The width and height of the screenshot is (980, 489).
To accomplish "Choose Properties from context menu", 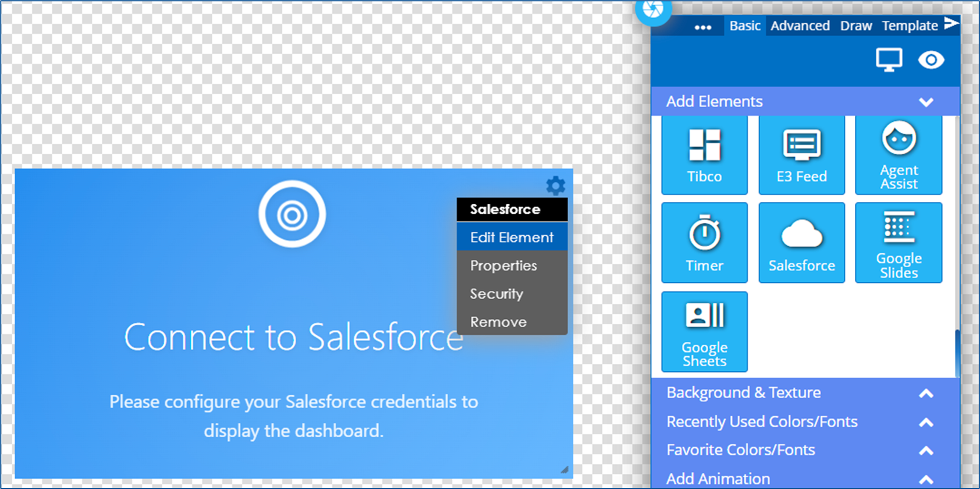I will tap(512, 265).
